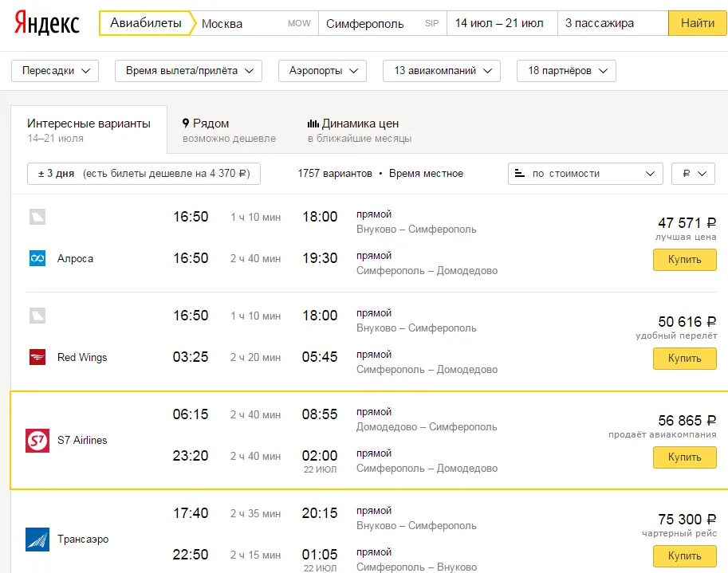Open the Пересадки filter dropdown
The width and height of the screenshot is (728, 573).
pos(55,71)
